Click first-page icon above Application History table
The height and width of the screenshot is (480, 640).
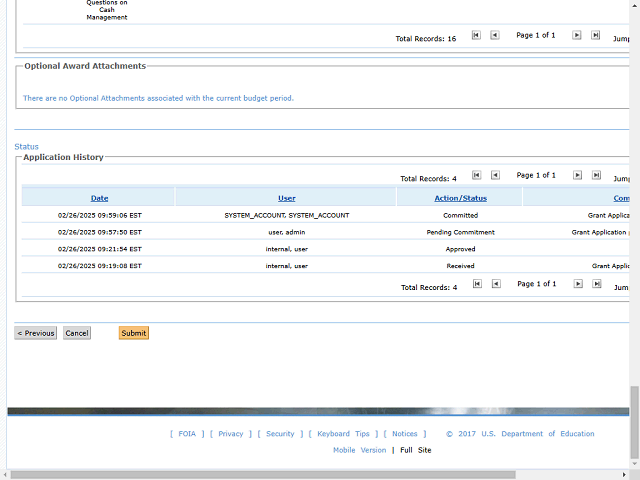coord(476,175)
